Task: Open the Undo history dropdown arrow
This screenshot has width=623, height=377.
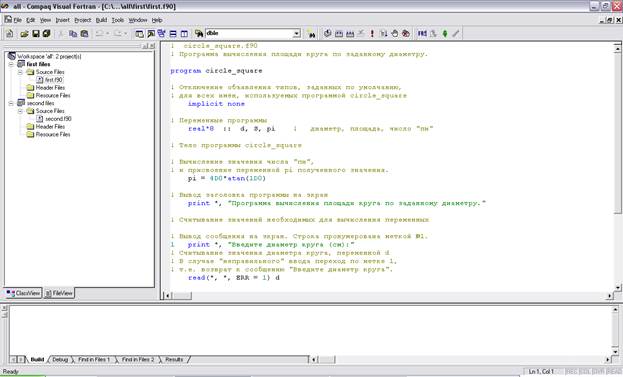Action: pos(107,34)
